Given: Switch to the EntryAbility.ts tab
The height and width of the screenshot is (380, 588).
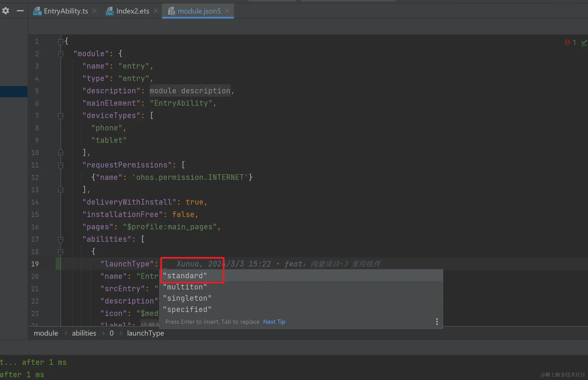Looking at the screenshot, I should pyautogui.click(x=66, y=11).
